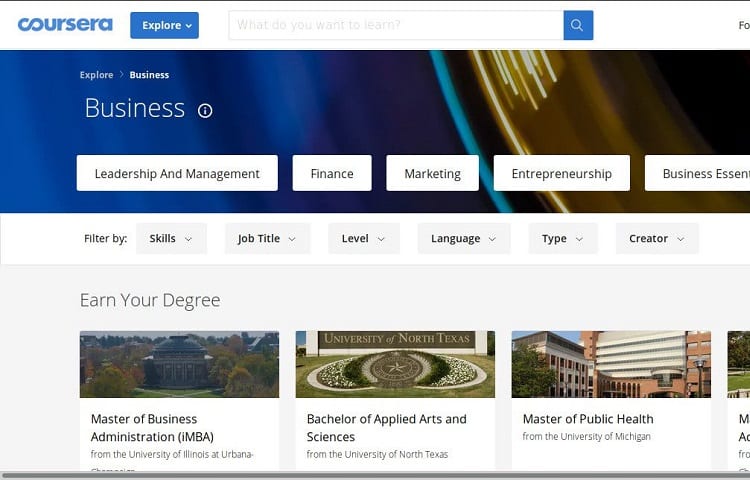The height and width of the screenshot is (480, 750).
Task: Open Bachelor of Applied Arts and Sciences title
Action: pyautogui.click(x=386, y=428)
